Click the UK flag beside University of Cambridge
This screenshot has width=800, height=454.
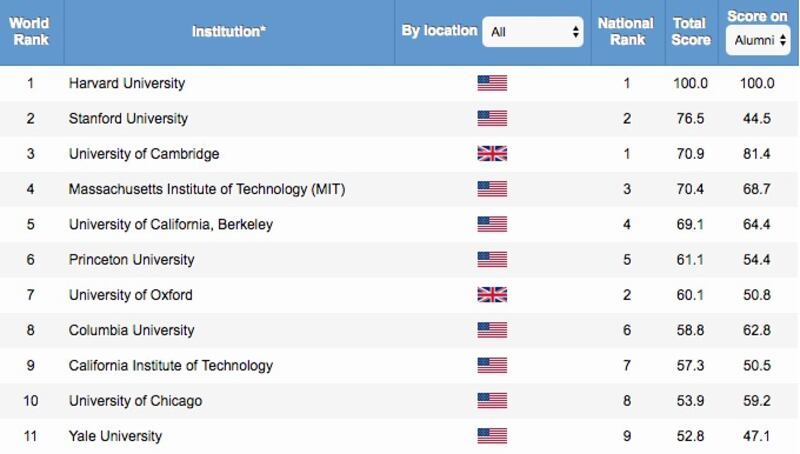(492, 154)
